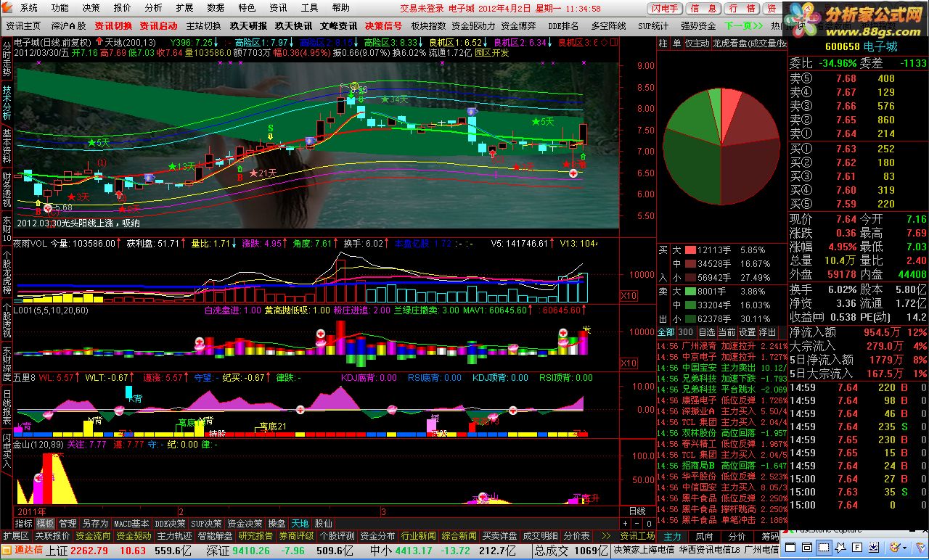
Task: Select the MACD基本 template tab
Action: (x=131, y=523)
